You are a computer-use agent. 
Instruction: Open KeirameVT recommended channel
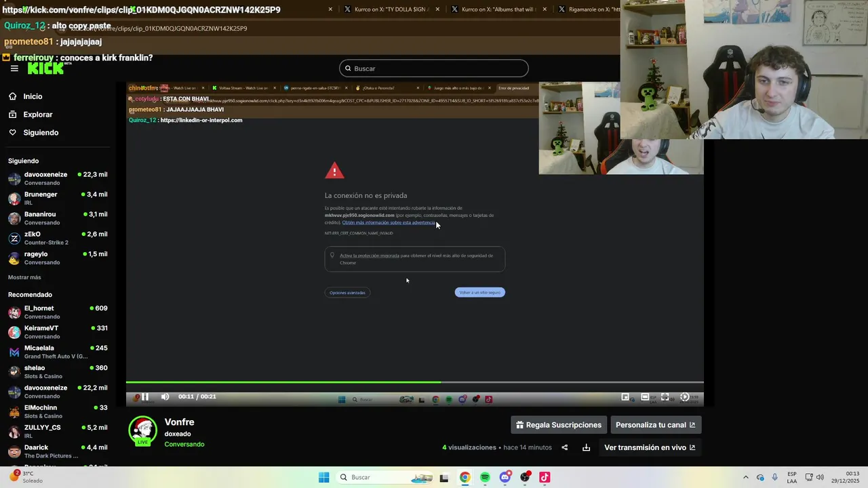58,332
